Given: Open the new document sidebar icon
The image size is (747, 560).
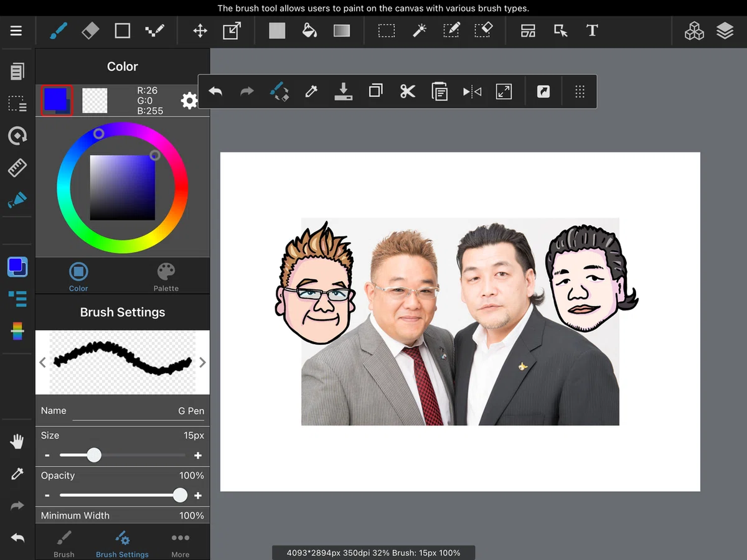Looking at the screenshot, I should click(x=17, y=71).
